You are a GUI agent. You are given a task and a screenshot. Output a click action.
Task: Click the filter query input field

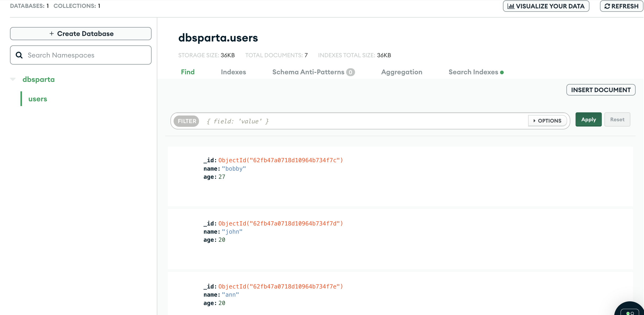[364, 121]
